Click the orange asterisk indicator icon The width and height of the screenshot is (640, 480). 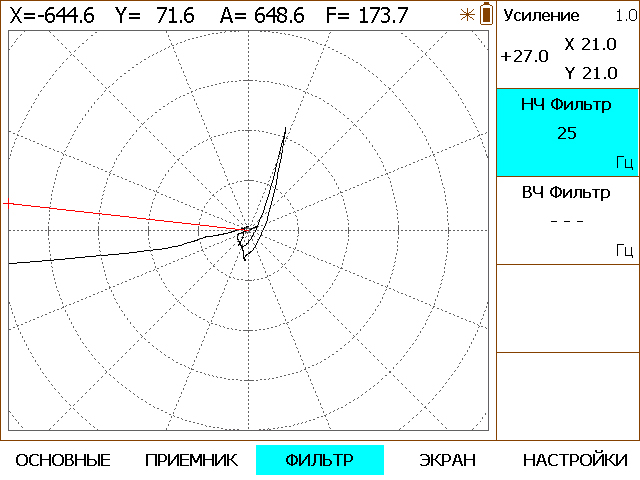(467, 15)
